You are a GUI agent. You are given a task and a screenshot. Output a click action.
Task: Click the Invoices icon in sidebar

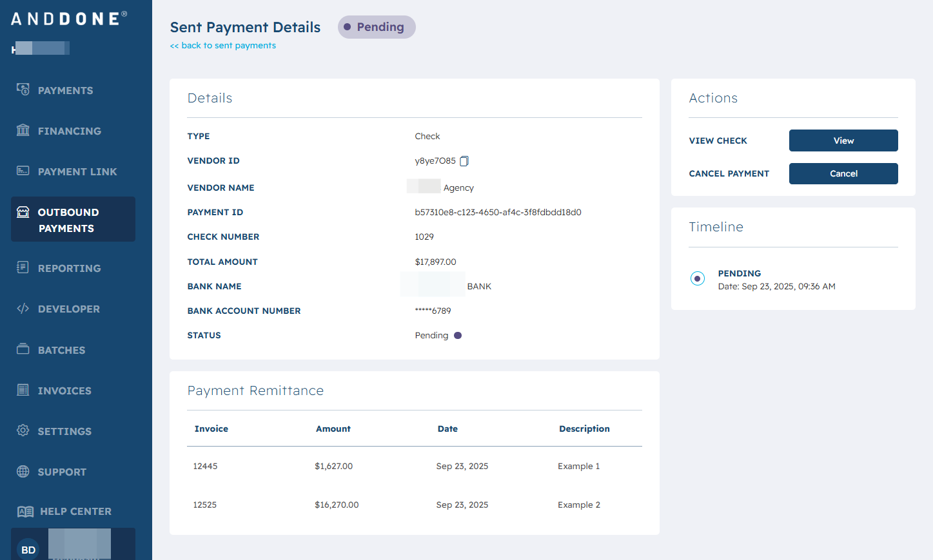click(x=23, y=390)
